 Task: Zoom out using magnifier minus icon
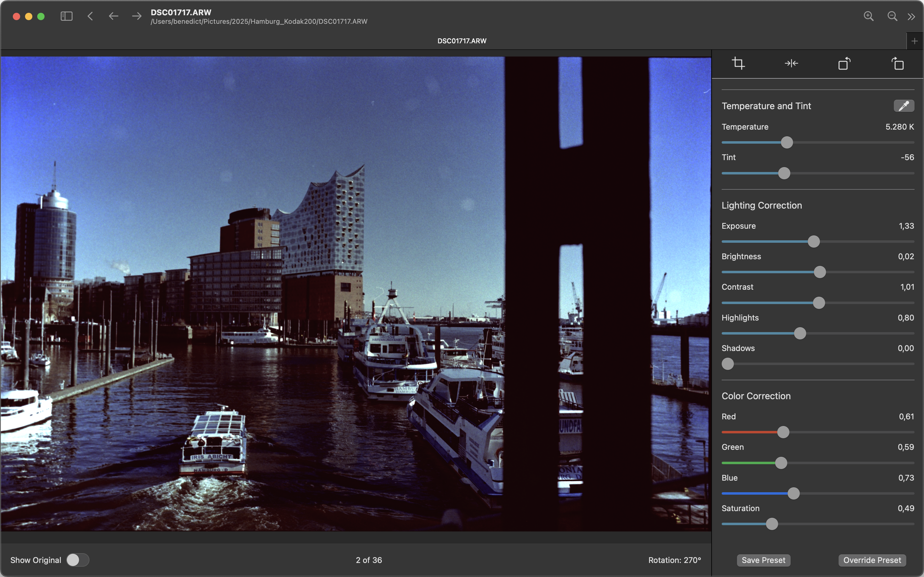pyautogui.click(x=892, y=16)
